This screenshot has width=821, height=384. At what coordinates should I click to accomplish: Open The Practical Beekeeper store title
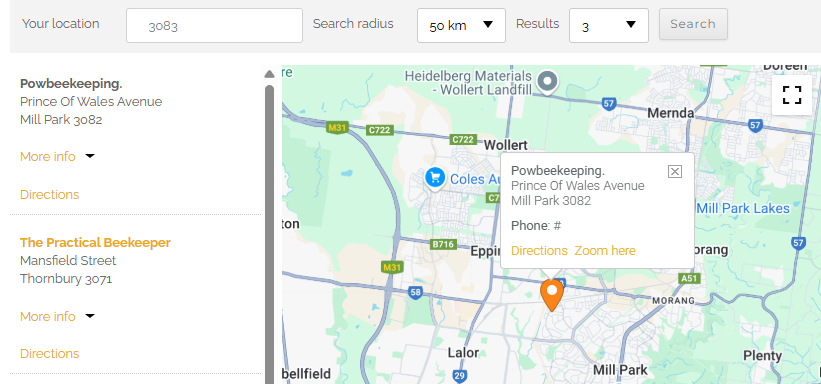[x=95, y=243]
